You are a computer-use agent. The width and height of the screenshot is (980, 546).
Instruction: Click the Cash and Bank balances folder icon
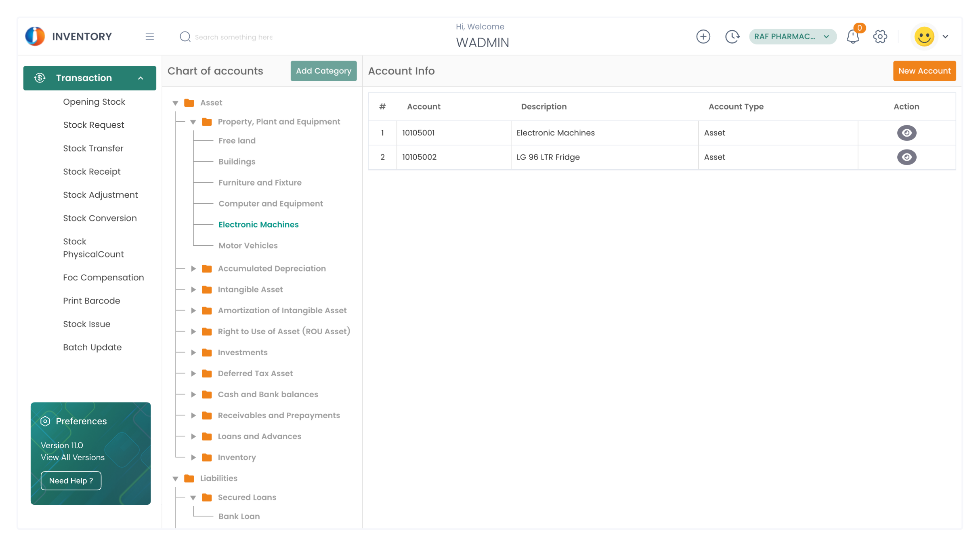coord(207,394)
